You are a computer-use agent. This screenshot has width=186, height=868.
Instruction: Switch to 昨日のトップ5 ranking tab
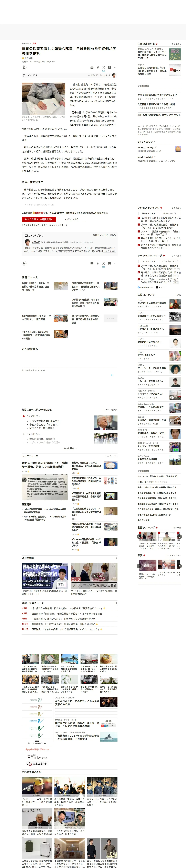tap(170, 213)
